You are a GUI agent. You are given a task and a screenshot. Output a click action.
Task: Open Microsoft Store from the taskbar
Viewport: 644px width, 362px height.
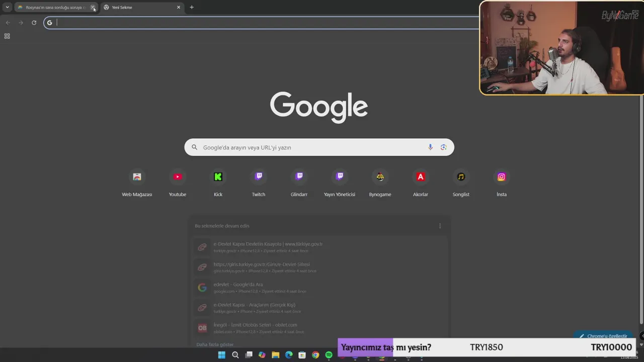302,355
